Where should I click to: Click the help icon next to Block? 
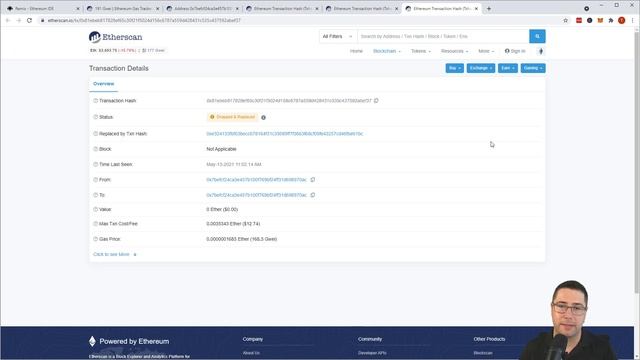coord(96,149)
